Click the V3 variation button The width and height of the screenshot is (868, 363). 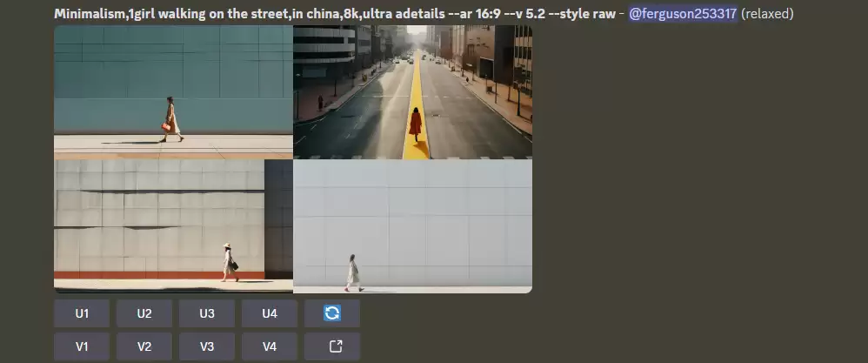pos(207,346)
